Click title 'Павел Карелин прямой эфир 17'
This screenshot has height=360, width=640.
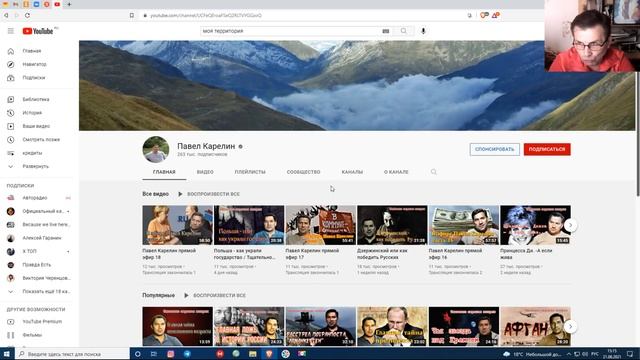[x=312, y=254]
